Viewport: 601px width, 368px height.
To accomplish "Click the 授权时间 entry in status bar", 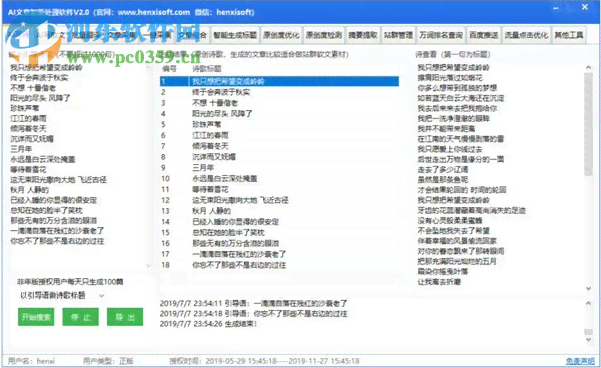I will [264, 361].
